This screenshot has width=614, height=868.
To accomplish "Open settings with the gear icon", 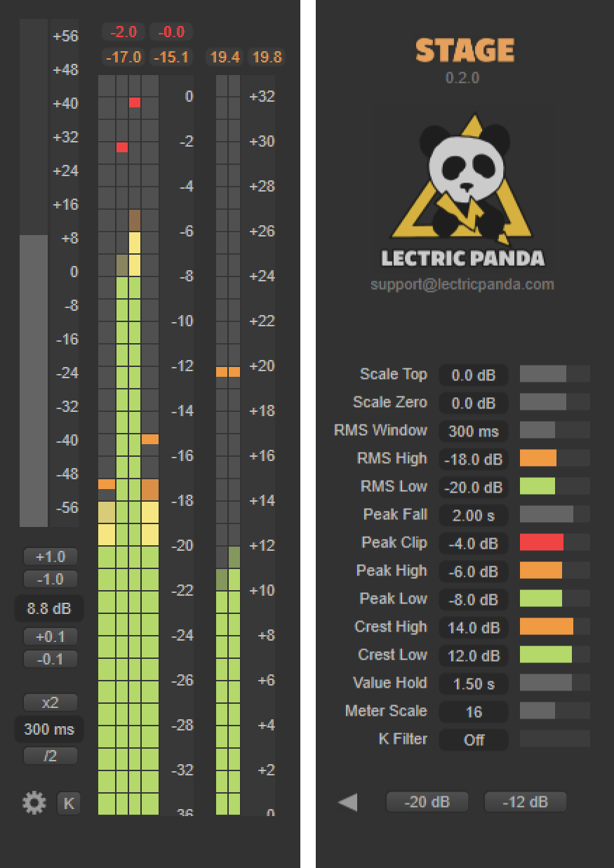I will (x=34, y=803).
